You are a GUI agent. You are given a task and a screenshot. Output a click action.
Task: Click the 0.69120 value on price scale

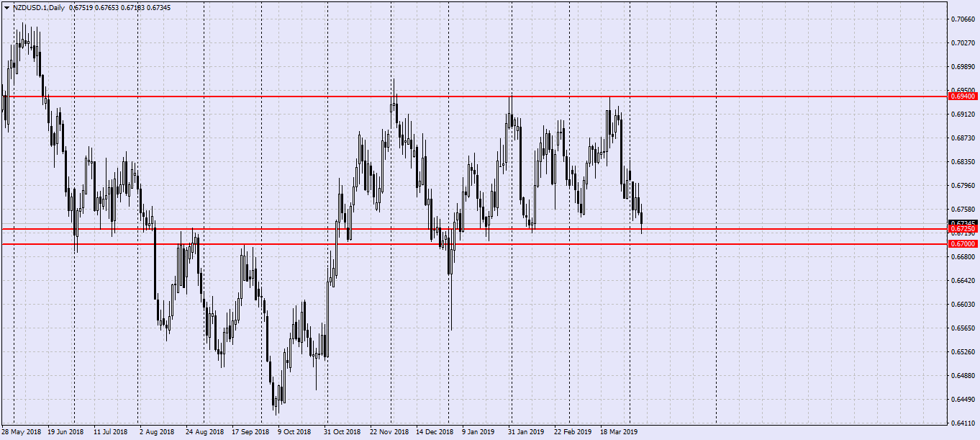963,115
